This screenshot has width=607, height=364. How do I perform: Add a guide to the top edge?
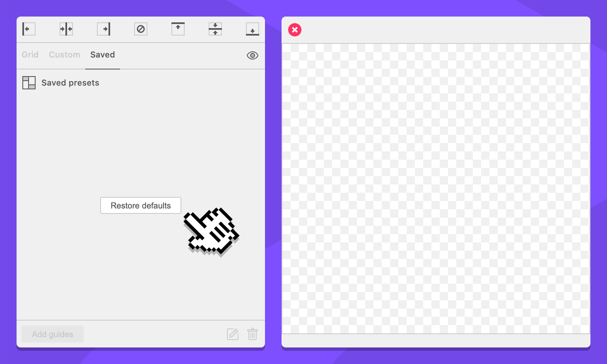178,29
